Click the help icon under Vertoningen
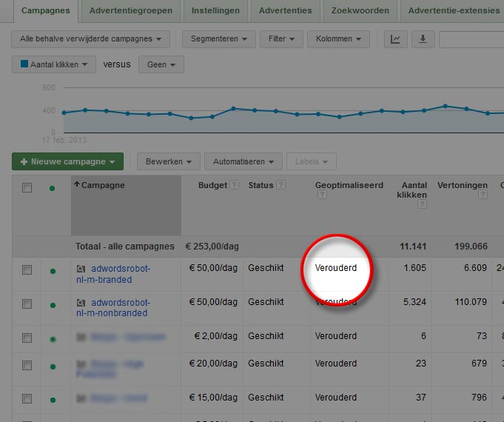 click(x=483, y=195)
